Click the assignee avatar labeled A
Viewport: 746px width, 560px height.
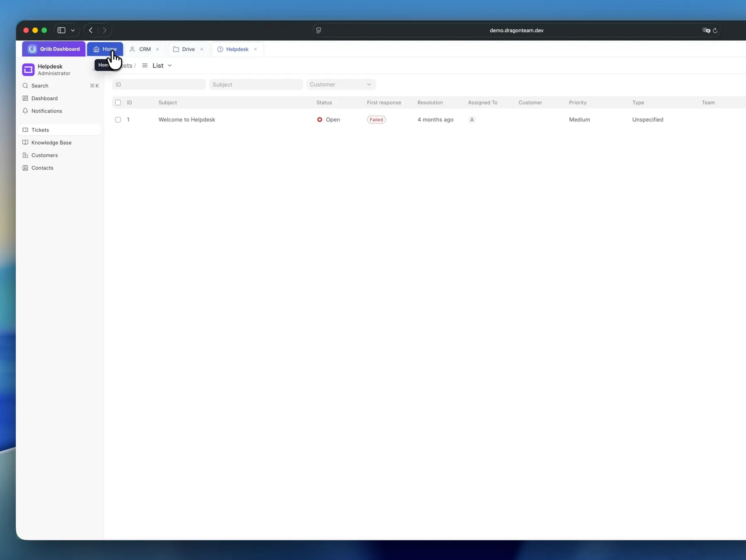pyautogui.click(x=472, y=120)
